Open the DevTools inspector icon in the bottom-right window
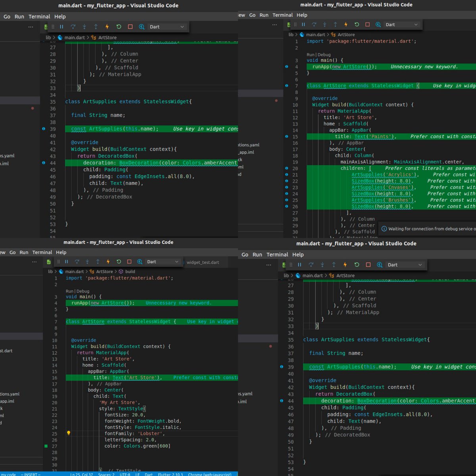 pyautogui.click(x=380, y=265)
